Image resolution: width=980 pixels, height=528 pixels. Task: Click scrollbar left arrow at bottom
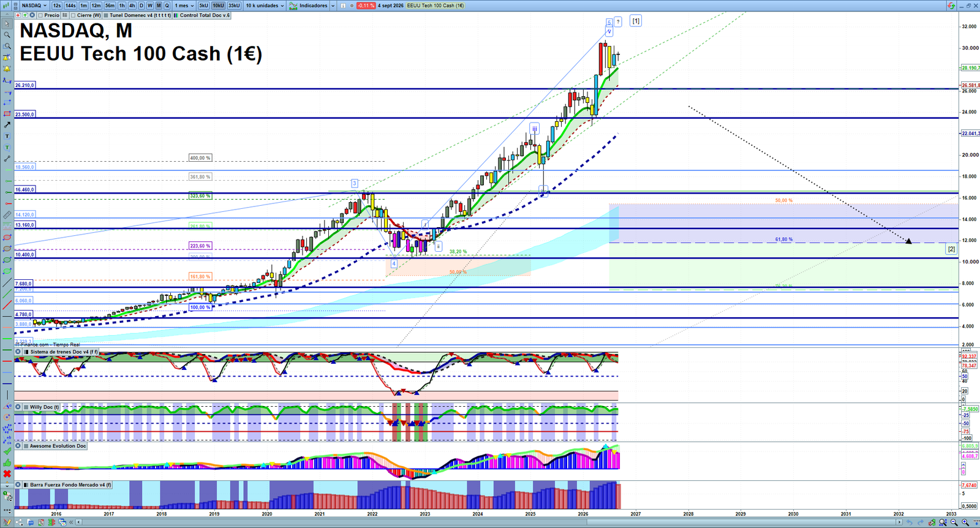click(78, 522)
